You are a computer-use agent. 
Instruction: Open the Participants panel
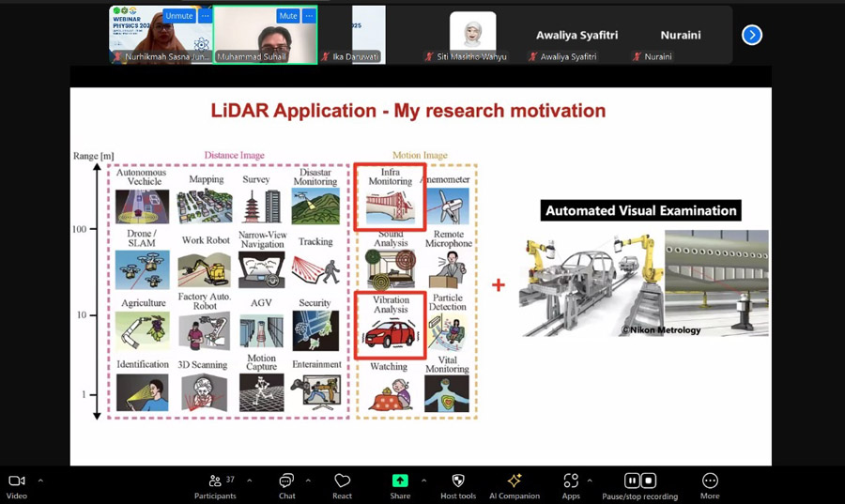pyautogui.click(x=215, y=481)
